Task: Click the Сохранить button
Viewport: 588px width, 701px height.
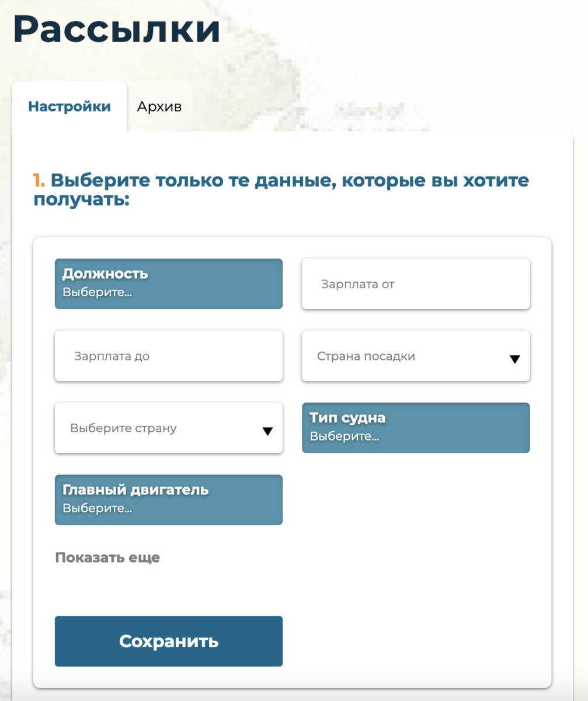Action: tap(169, 641)
